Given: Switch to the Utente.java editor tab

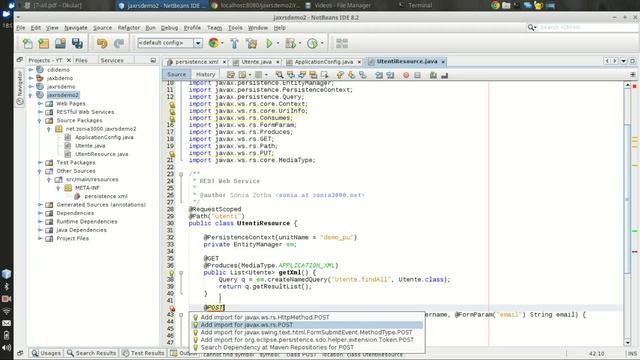Looking at the screenshot, I should point(256,62).
